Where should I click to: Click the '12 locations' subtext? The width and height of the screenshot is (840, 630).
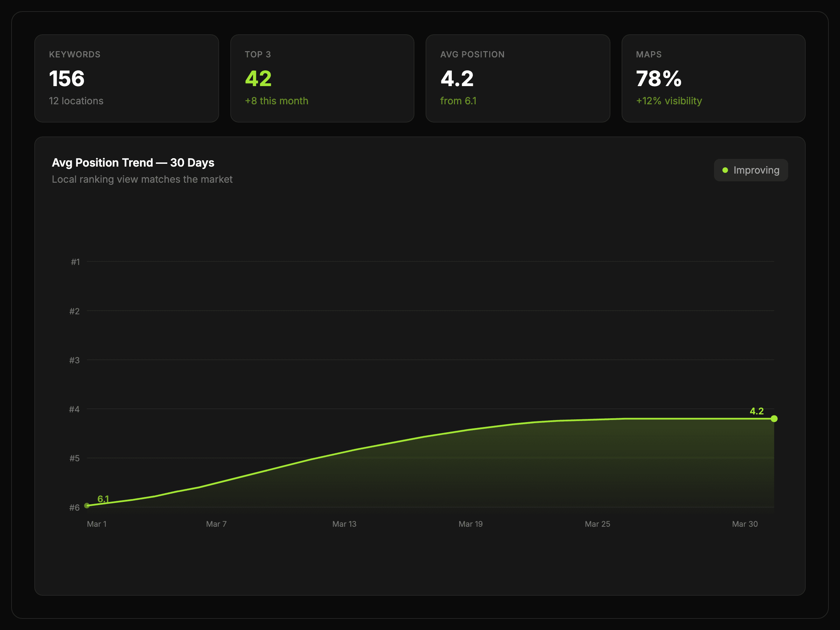pyautogui.click(x=76, y=101)
